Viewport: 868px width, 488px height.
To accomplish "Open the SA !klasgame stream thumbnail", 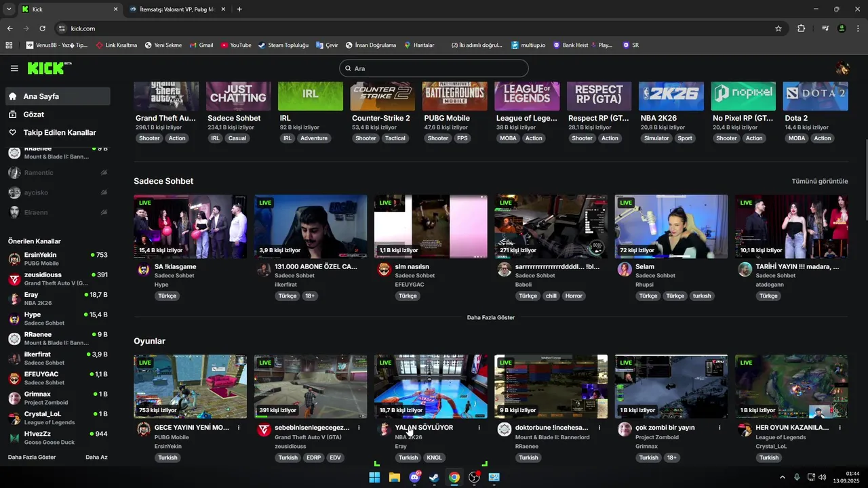I will tap(190, 226).
